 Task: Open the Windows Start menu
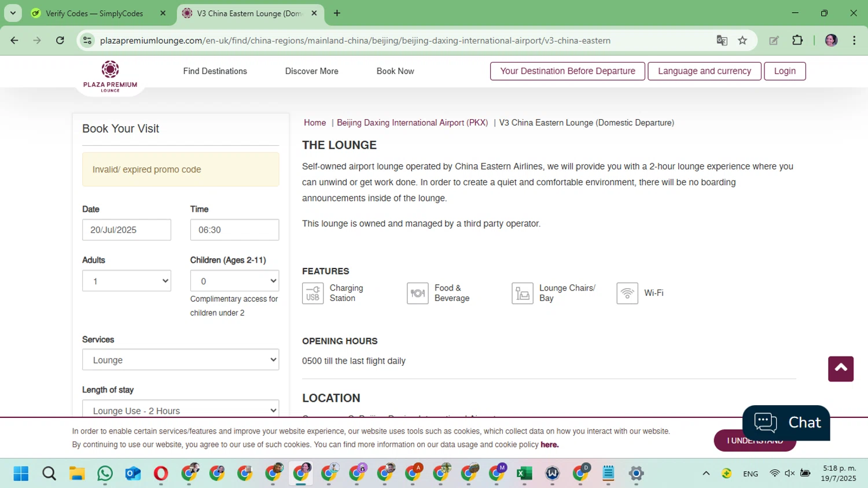point(21,474)
